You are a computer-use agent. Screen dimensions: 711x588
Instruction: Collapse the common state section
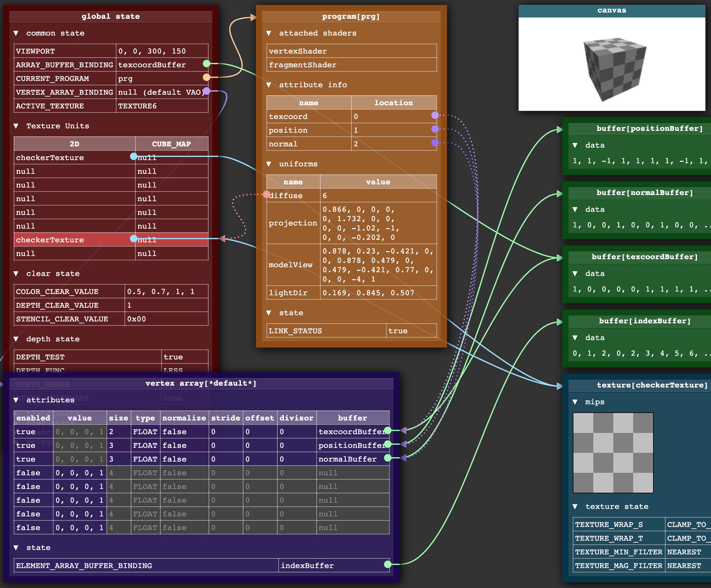coord(16,33)
